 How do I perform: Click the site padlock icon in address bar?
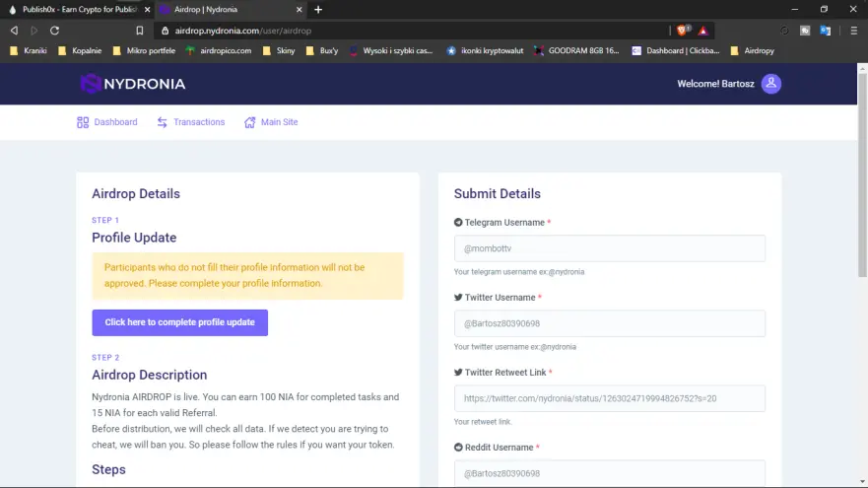point(165,31)
